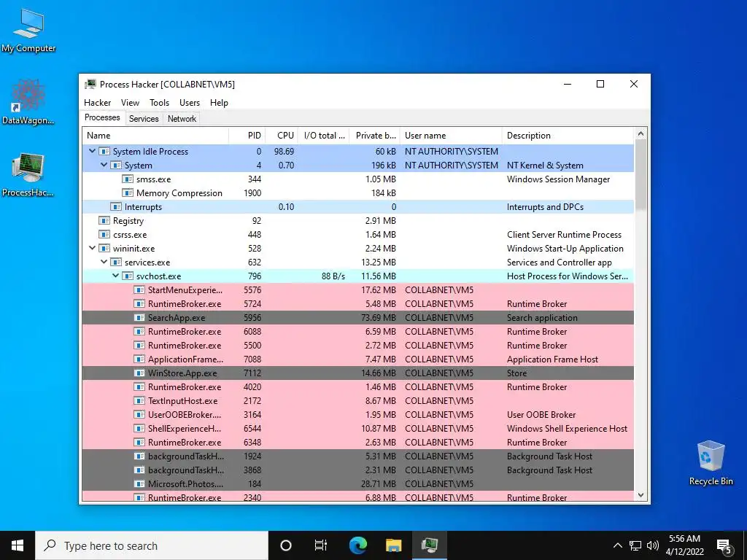This screenshot has width=747, height=560.
Task: Click the 88 B/s I/O value
Action: (x=333, y=276)
